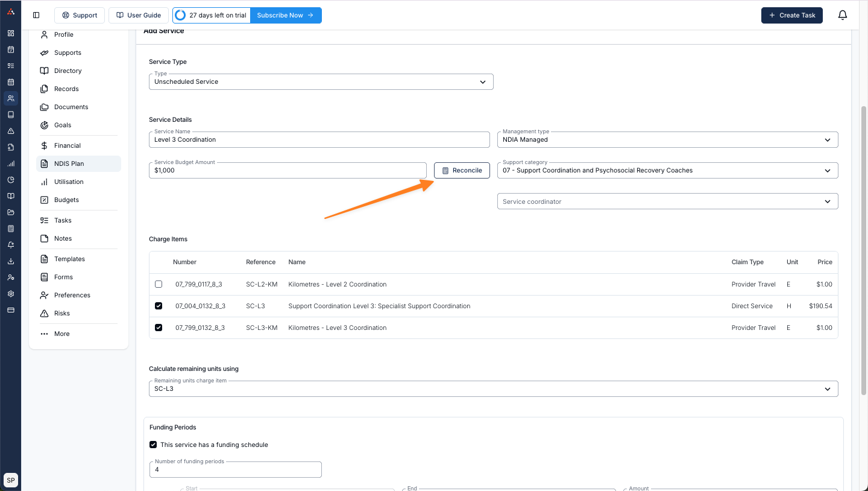Click the 07_799_0117_8_3 item number

pyautogui.click(x=199, y=284)
